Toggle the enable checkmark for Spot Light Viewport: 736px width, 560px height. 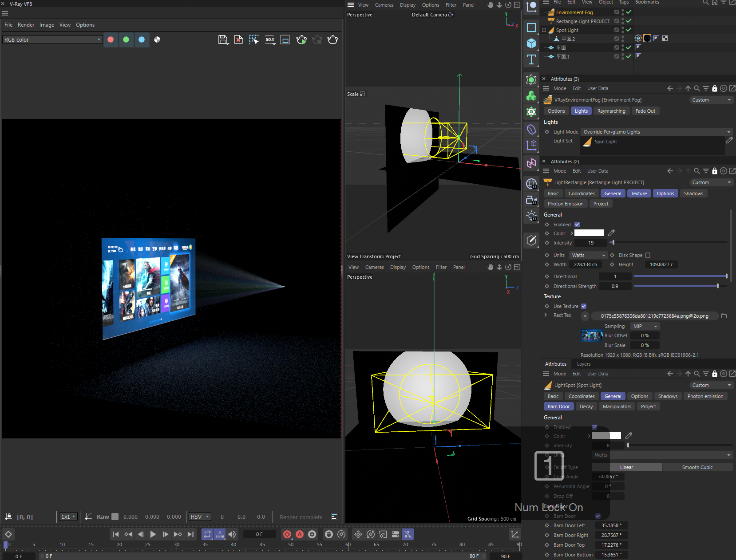tap(629, 30)
